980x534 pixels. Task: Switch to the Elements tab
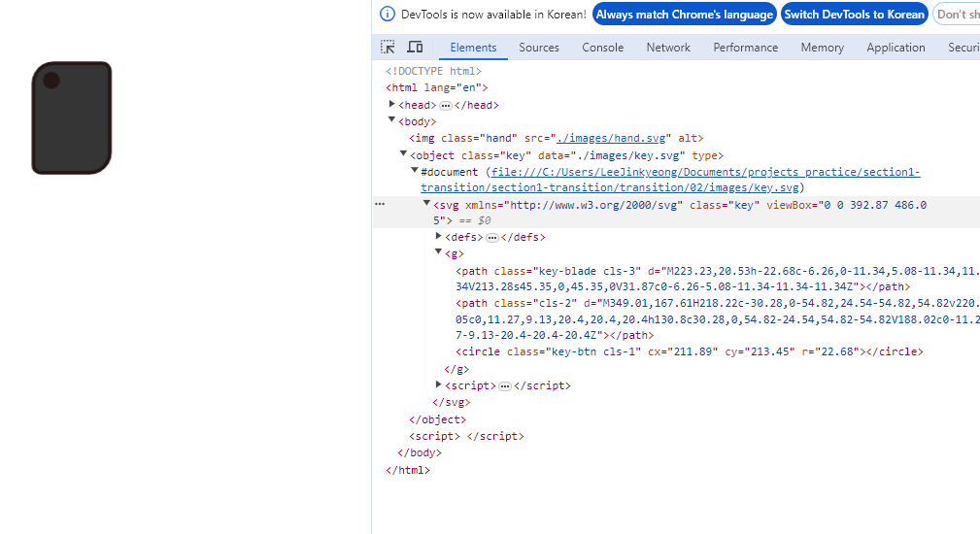pyautogui.click(x=473, y=48)
